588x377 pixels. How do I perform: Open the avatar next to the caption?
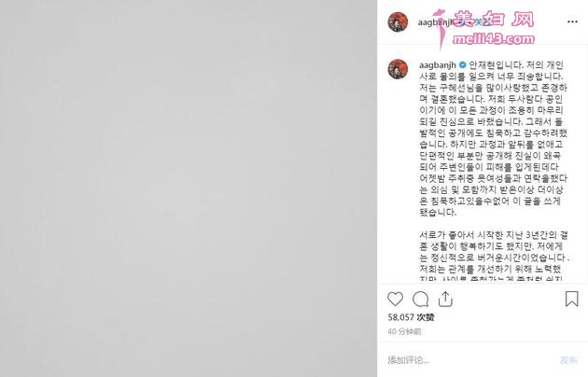pyautogui.click(x=398, y=69)
